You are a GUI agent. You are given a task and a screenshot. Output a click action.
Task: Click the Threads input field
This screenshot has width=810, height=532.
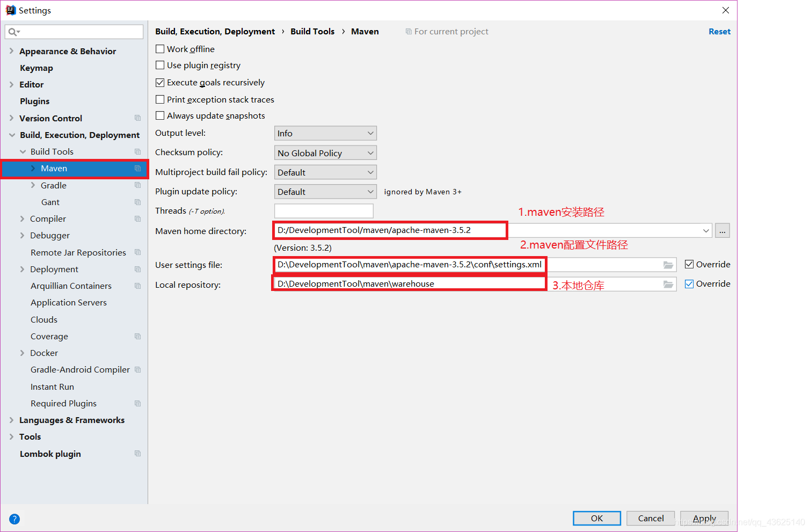tap(324, 211)
